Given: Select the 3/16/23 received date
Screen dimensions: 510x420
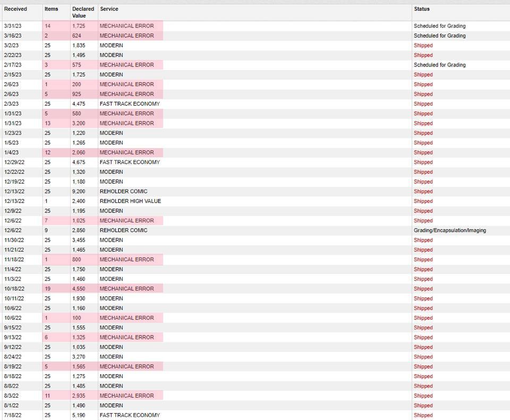Looking at the screenshot, I should (12, 36).
